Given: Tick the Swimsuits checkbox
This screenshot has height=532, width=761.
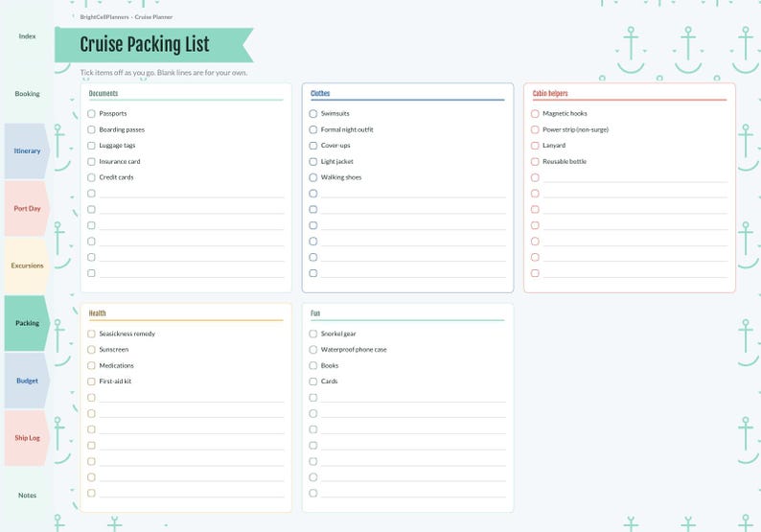Looking at the screenshot, I should click(313, 113).
